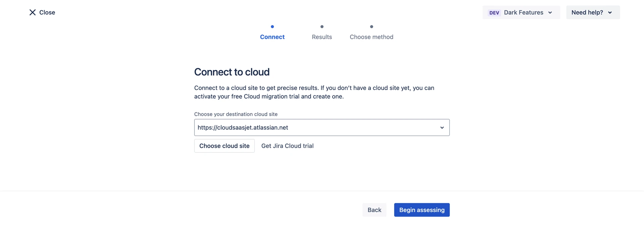This screenshot has height=225, width=644.
Task: Click the Results step dot
Action: coord(322,27)
